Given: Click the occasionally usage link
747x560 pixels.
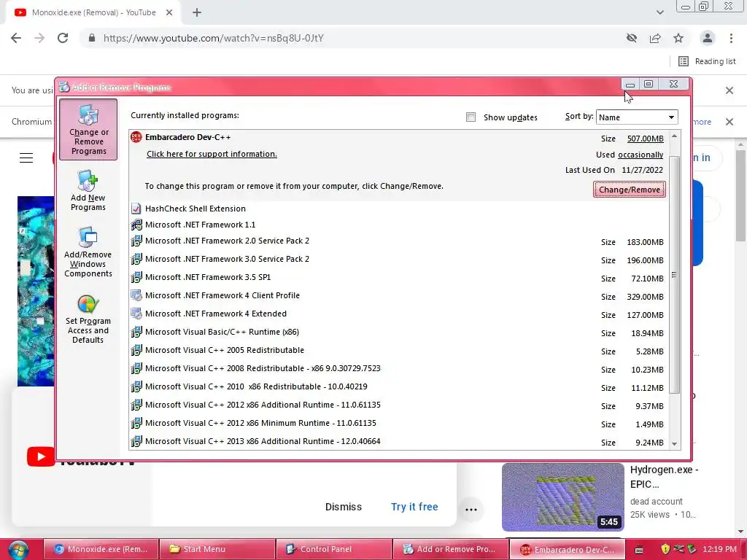Looking at the screenshot, I should [640, 155].
